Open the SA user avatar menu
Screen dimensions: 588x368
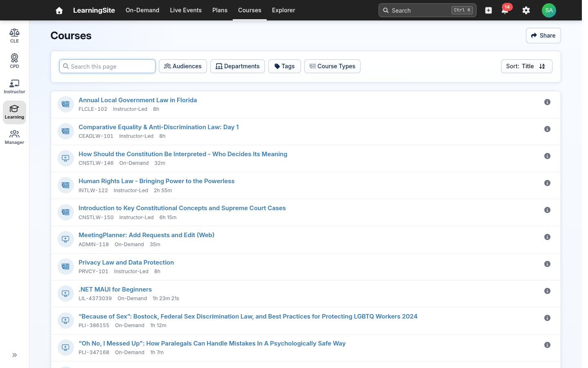pos(549,10)
